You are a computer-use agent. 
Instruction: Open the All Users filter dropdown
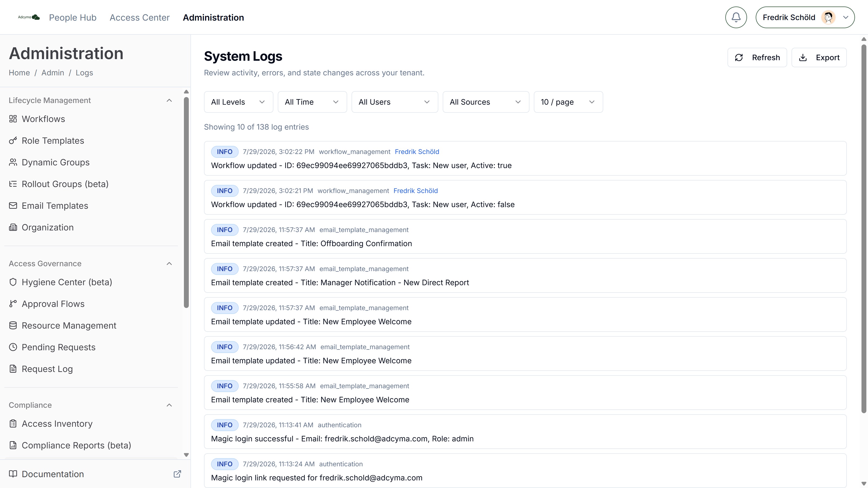[x=395, y=102]
